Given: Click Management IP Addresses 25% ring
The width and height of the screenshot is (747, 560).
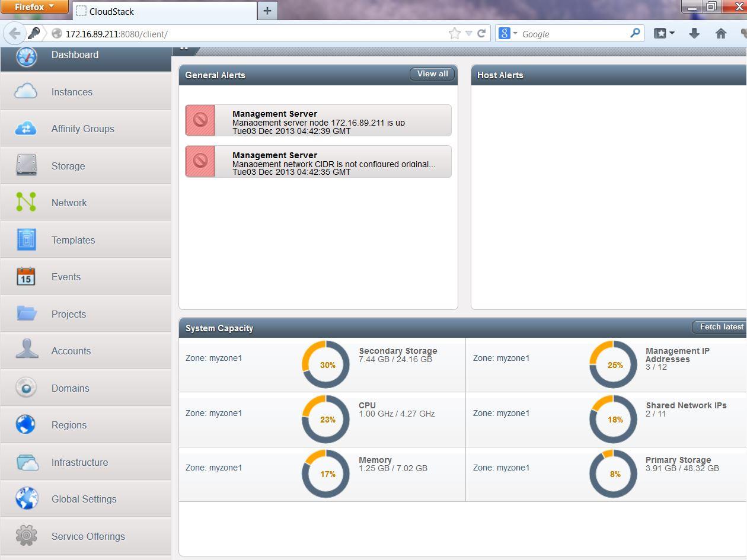Looking at the screenshot, I should [613, 364].
